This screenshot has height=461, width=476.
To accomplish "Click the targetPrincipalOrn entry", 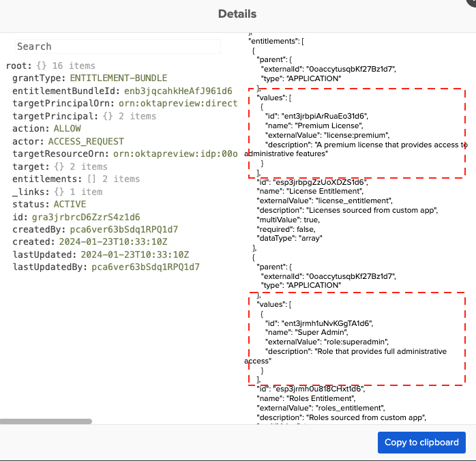I will point(123,104).
